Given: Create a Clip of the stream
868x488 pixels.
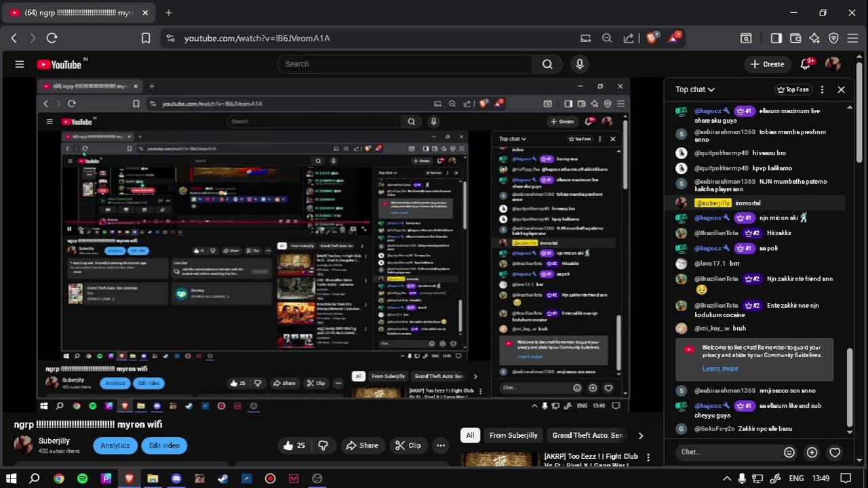Looking at the screenshot, I should [408, 445].
